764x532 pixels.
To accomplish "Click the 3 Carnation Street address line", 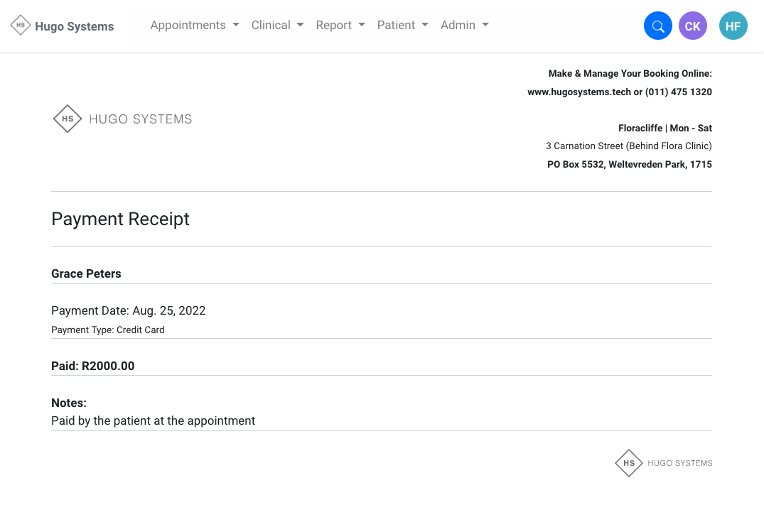I will (628, 146).
